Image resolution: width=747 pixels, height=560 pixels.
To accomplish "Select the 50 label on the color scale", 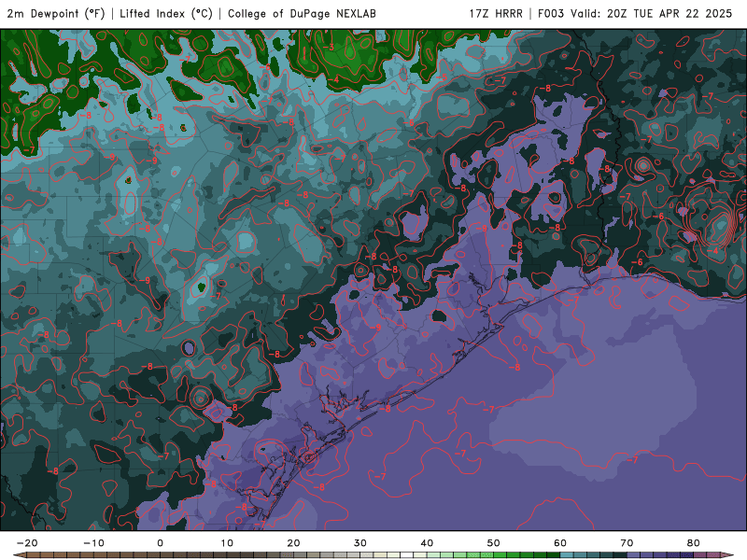I will 494,543.
